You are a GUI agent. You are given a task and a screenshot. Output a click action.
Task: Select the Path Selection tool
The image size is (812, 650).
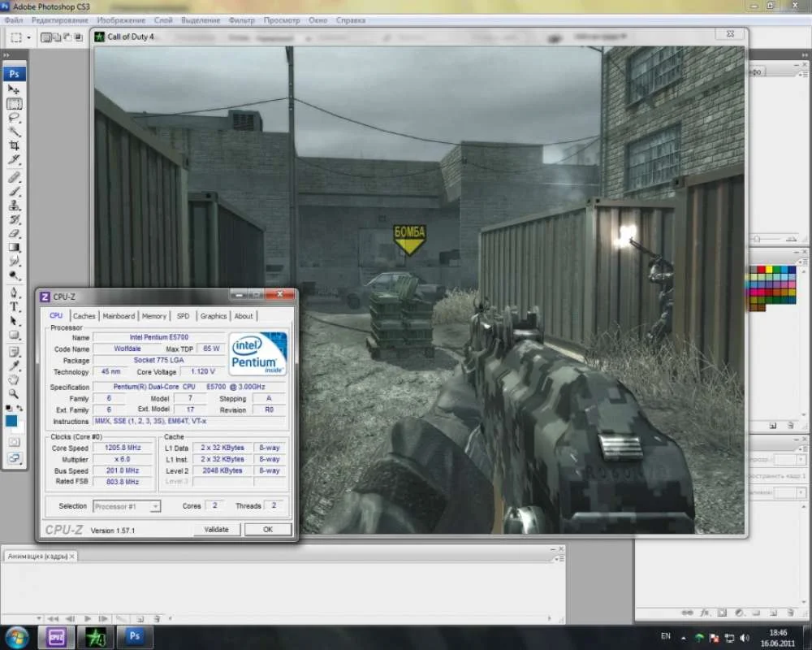click(14, 321)
